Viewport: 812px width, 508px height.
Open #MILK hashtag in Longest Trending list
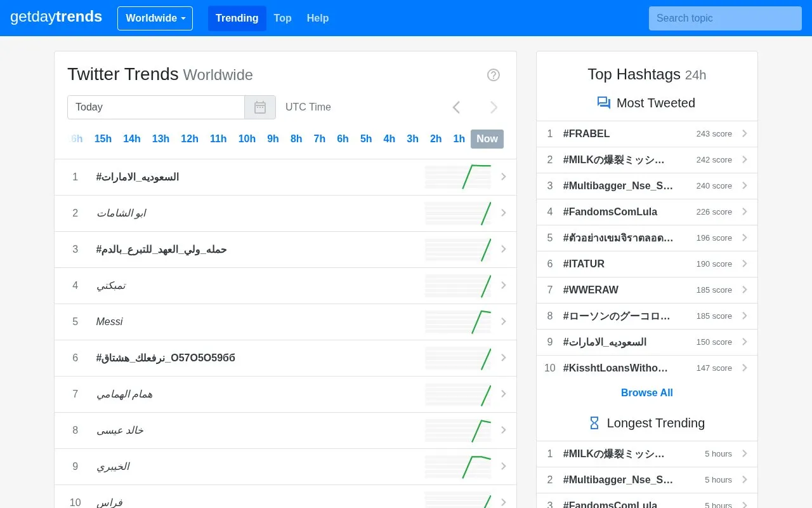pyautogui.click(x=613, y=454)
